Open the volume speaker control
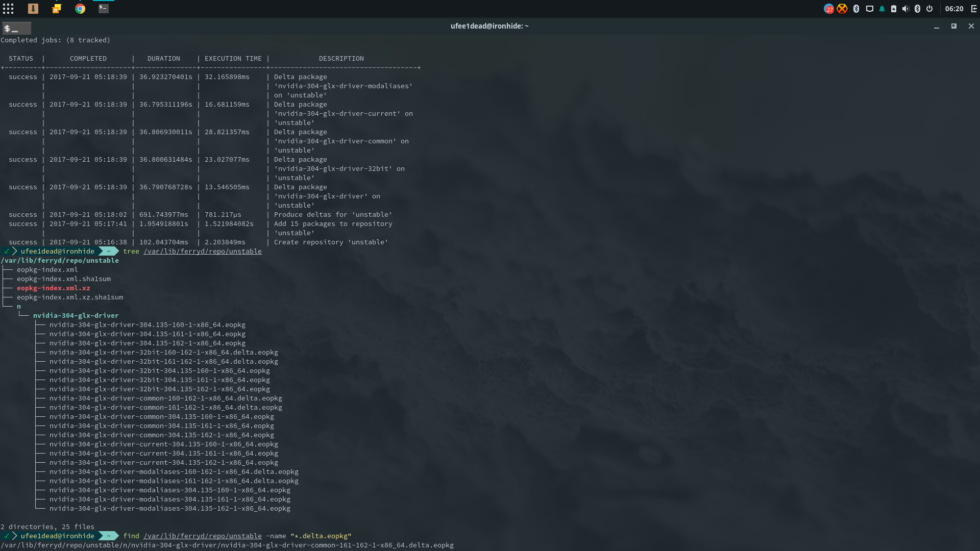The image size is (980, 551). pos(905,9)
